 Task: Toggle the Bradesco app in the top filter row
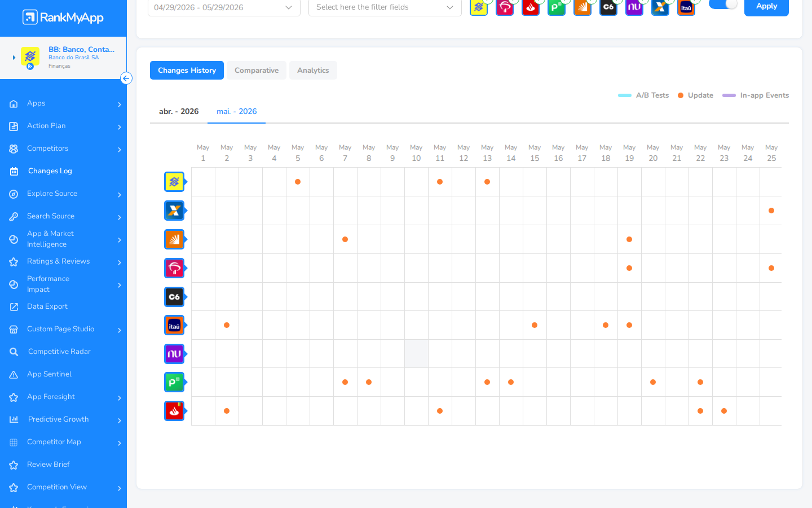coord(505,7)
